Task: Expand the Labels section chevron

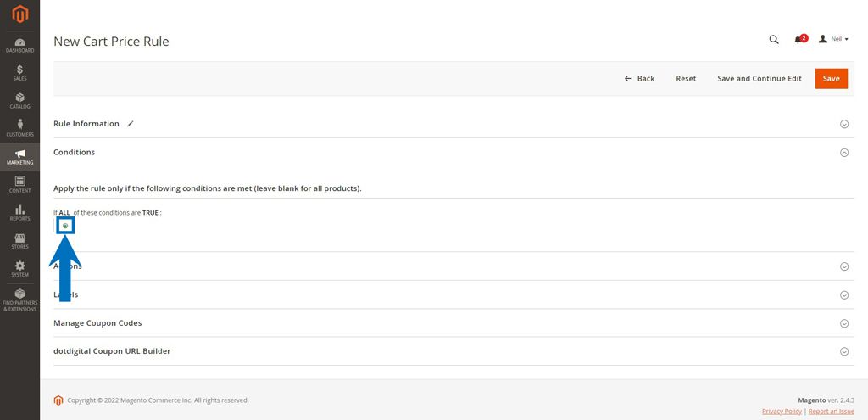Action: pyautogui.click(x=844, y=294)
